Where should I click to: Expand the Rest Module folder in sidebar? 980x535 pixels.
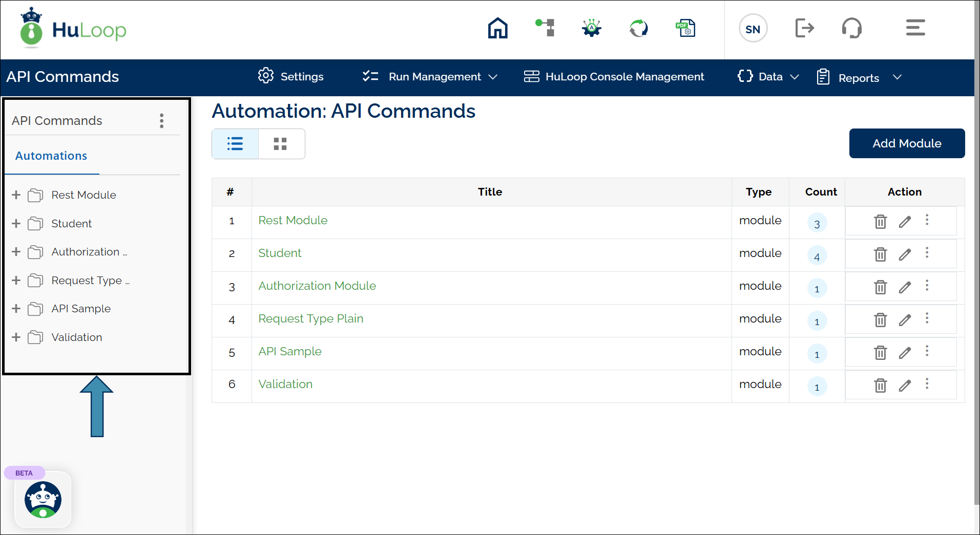tap(16, 195)
